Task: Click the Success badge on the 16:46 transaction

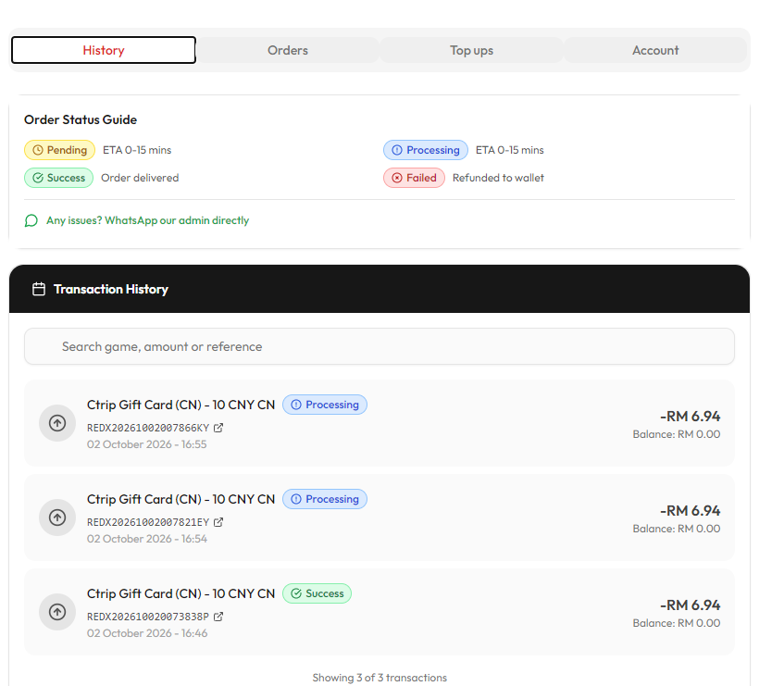Action: coord(317,593)
